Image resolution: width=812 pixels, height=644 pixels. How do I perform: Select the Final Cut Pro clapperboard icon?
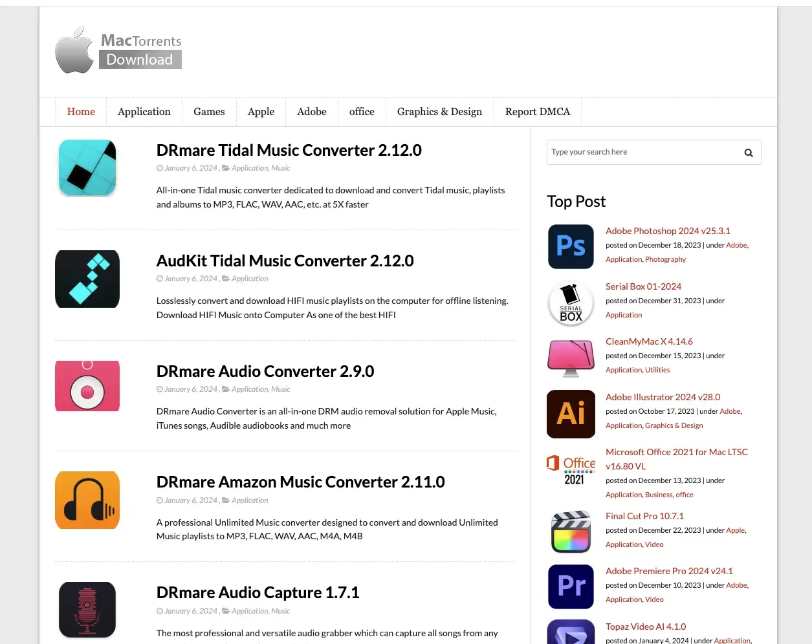pyautogui.click(x=571, y=531)
